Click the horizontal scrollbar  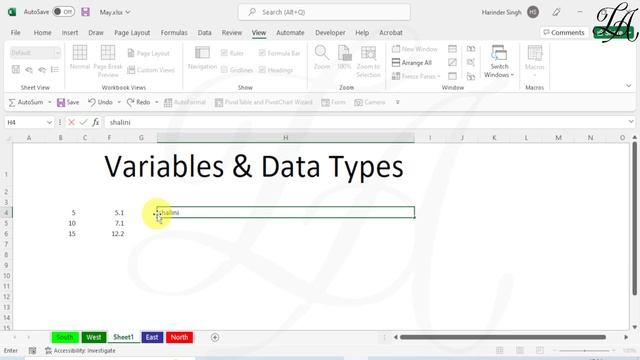click(502, 337)
